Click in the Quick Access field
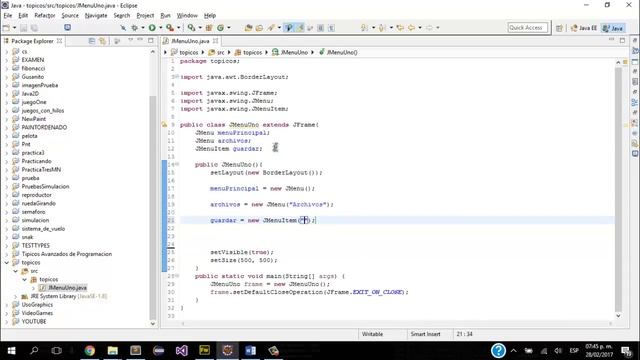This screenshot has width=640, height=360. click(527, 27)
